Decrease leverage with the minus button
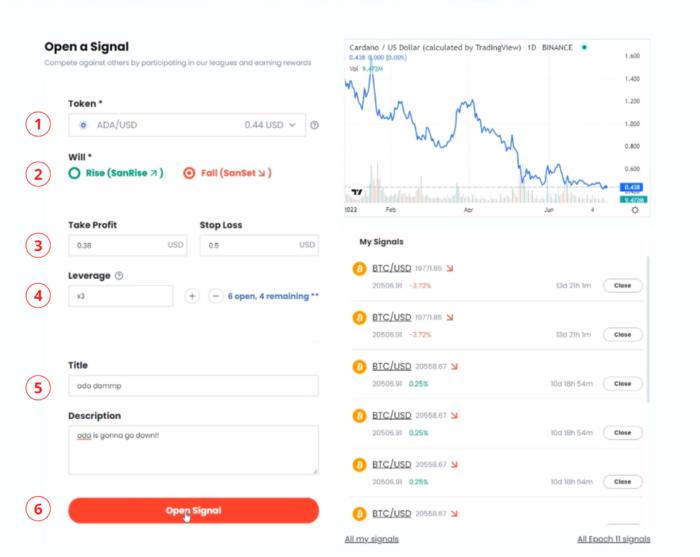The width and height of the screenshot is (700, 557). (216, 296)
